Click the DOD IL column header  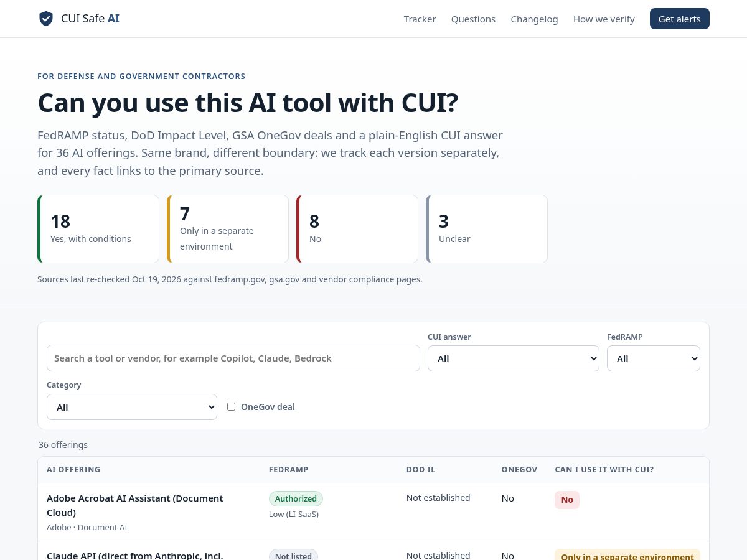pyautogui.click(x=421, y=470)
